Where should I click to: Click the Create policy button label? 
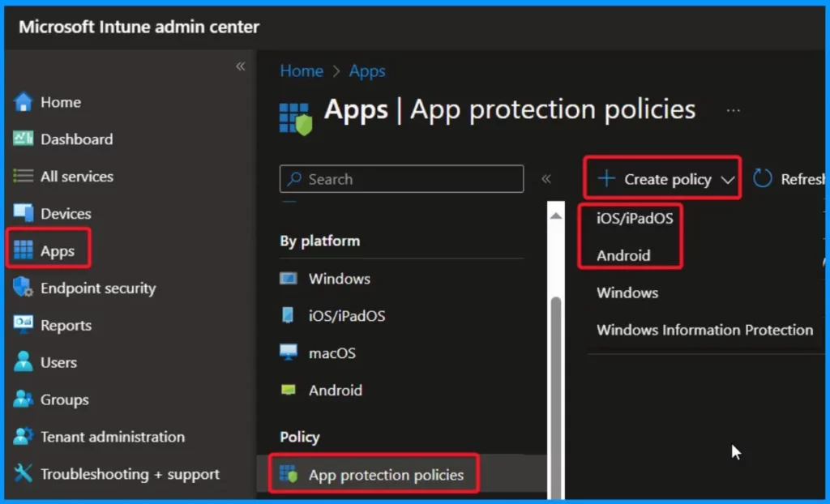coord(668,179)
